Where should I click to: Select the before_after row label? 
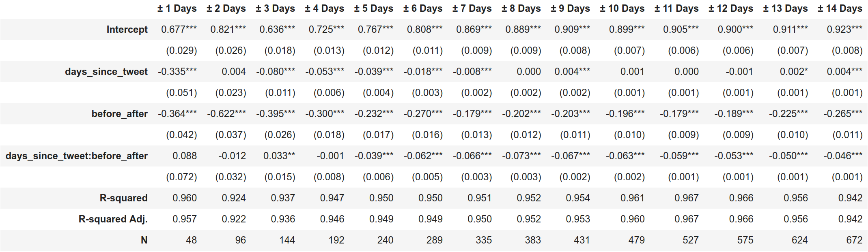point(120,114)
